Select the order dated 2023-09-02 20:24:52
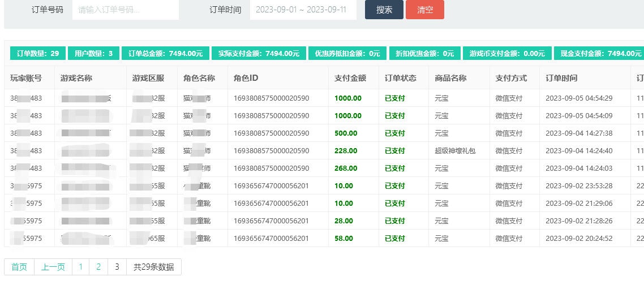644x281 pixels. pos(579,239)
